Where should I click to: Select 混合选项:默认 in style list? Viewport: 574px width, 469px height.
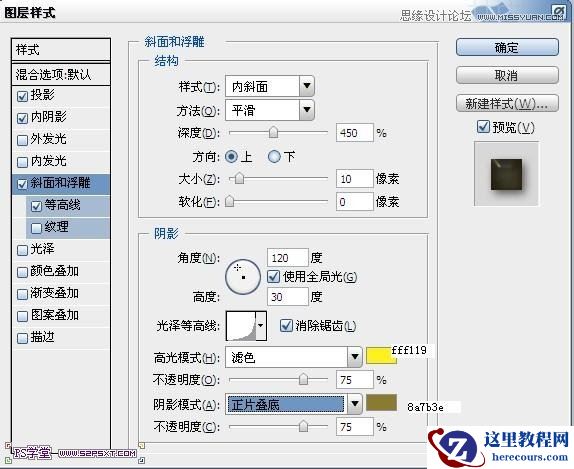[61, 75]
